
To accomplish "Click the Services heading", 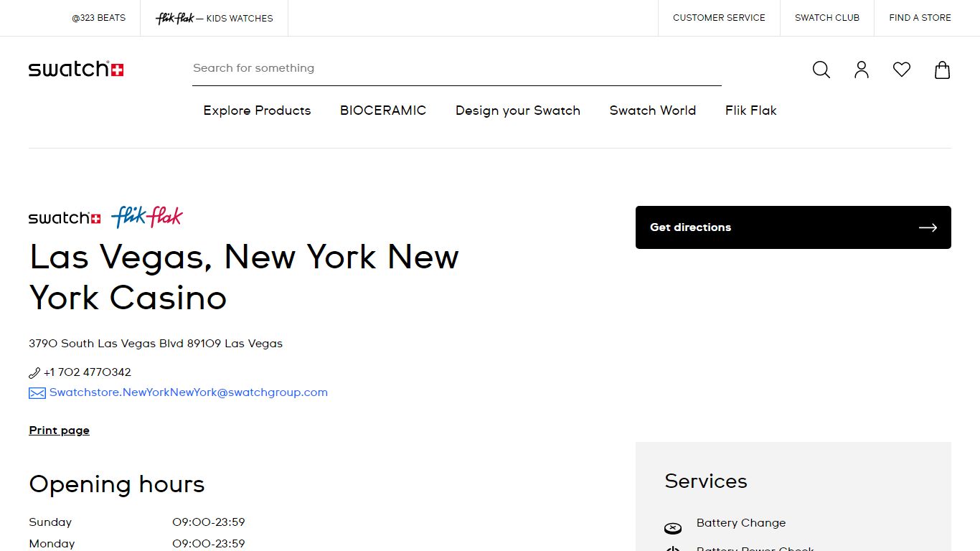I will coord(706,481).
